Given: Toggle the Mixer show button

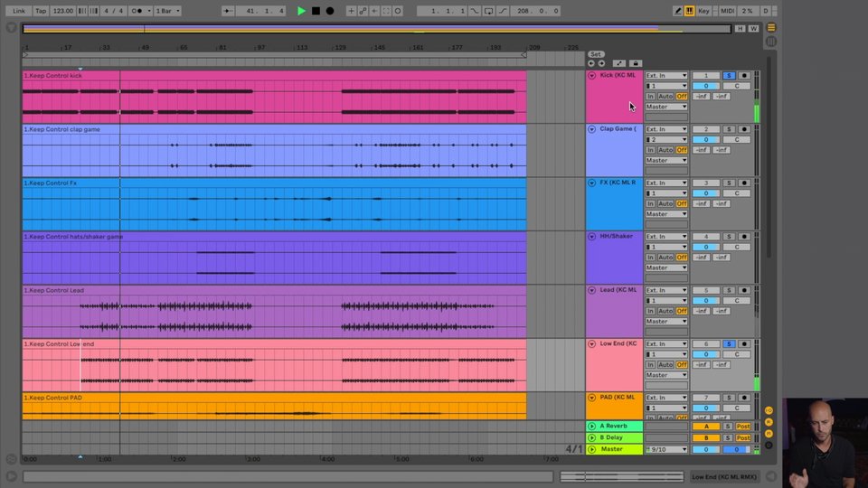Looking at the screenshot, I should click(x=769, y=434).
